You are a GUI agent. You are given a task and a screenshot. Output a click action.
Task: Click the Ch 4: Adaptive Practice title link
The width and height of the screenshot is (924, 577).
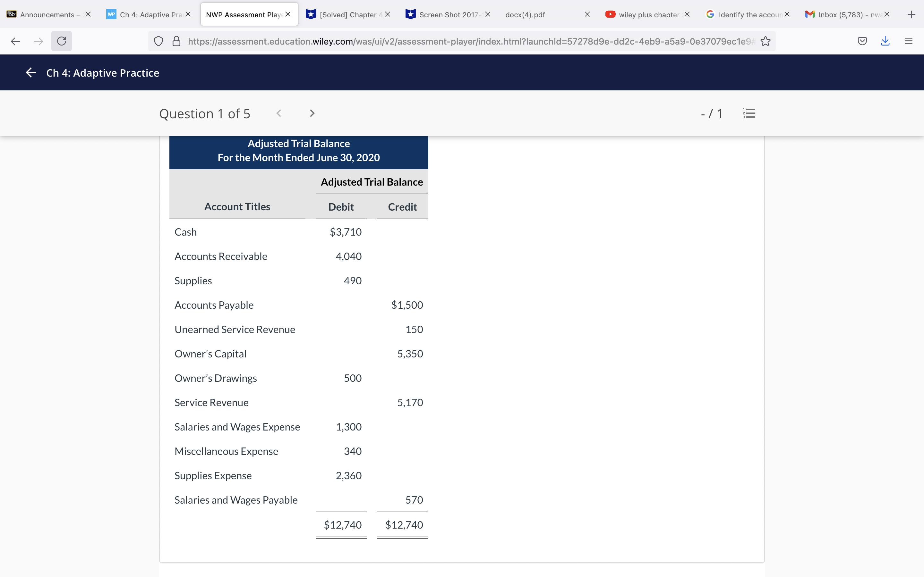click(x=103, y=72)
